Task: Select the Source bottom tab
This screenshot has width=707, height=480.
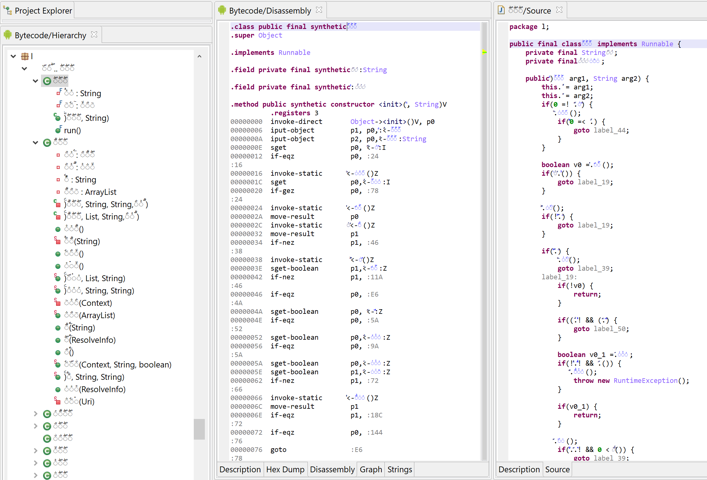Action: pos(557,469)
